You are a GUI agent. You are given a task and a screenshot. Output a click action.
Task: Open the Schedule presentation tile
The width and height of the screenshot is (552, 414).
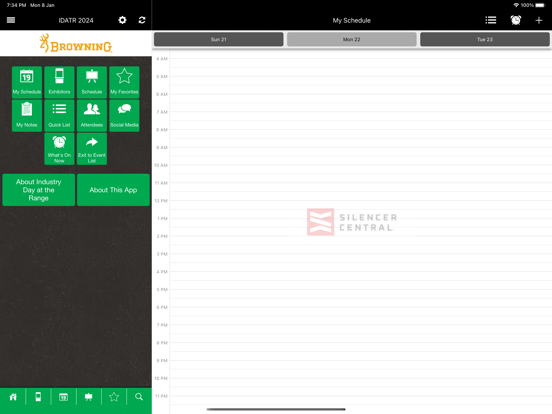92,82
